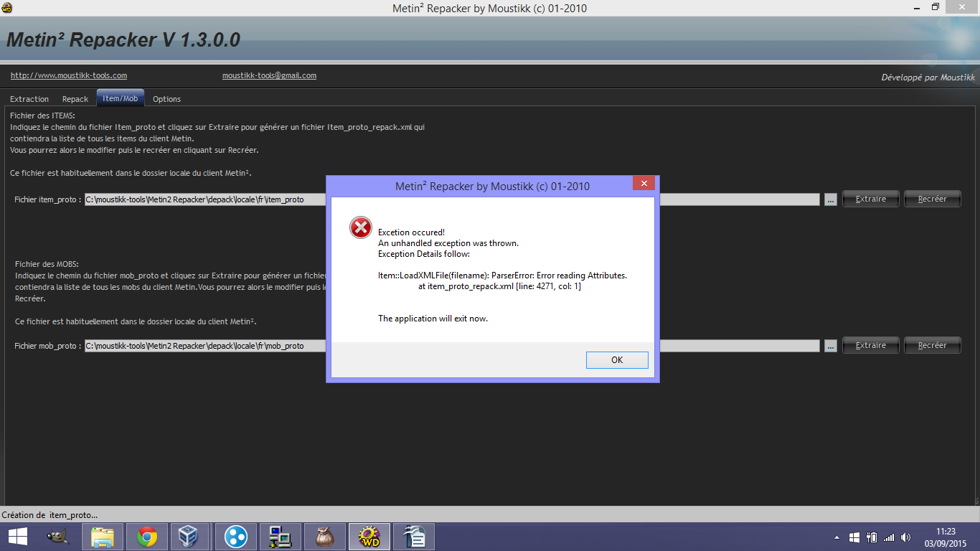Click the 'Exception Details follow:' line
The width and height of the screenshot is (980, 551).
[424, 254]
